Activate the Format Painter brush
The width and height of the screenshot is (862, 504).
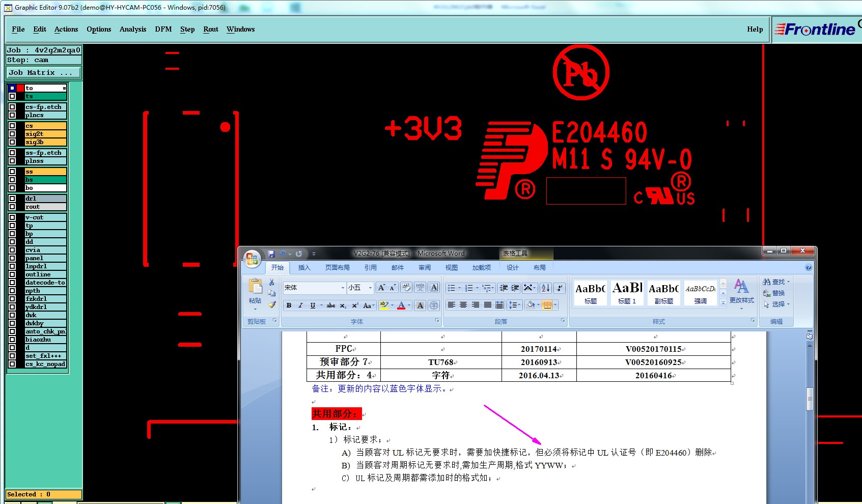(272, 304)
